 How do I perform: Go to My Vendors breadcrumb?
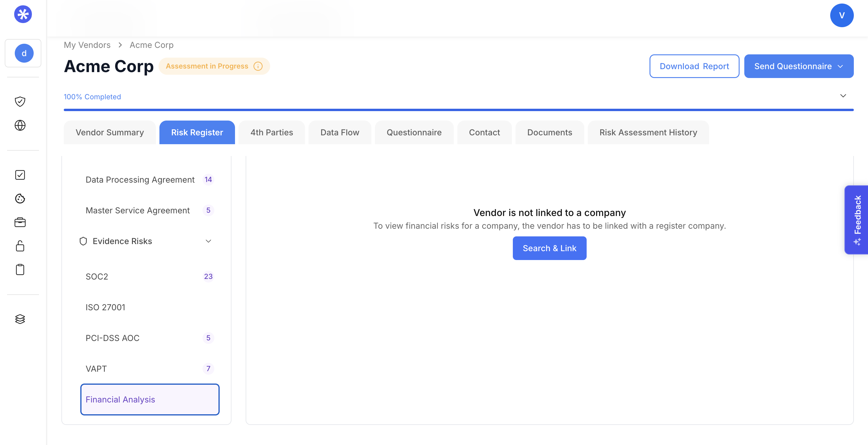pos(87,45)
